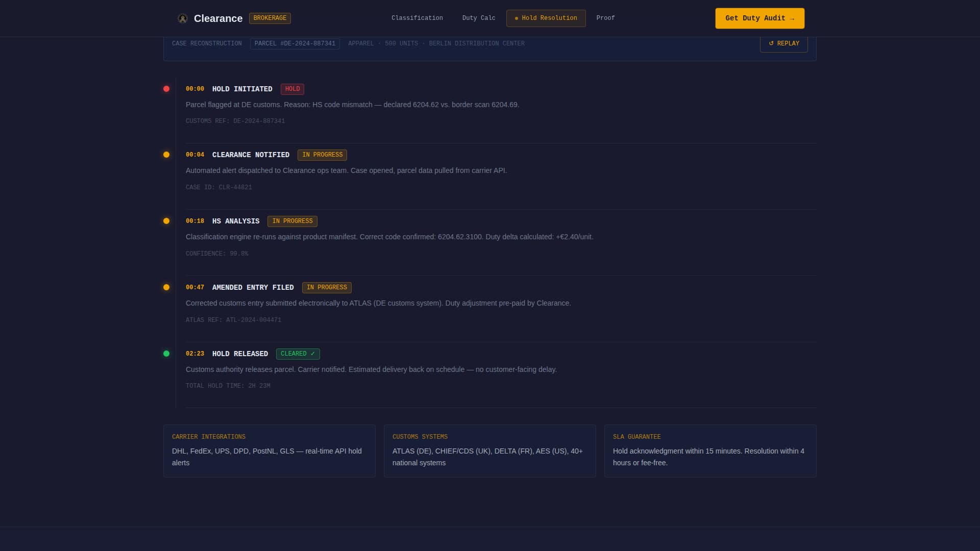
Task: Click the Parcel #DE-2024-887341 tag
Action: (x=295, y=44)
